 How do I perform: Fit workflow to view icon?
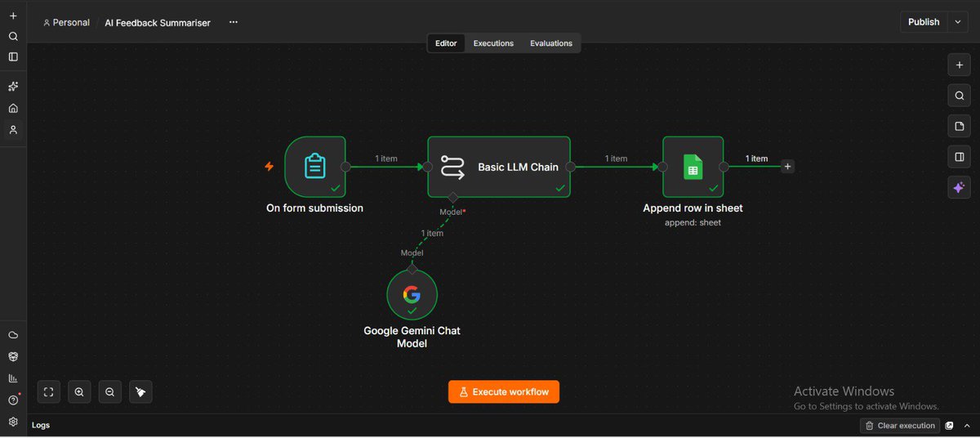[49, 392]
